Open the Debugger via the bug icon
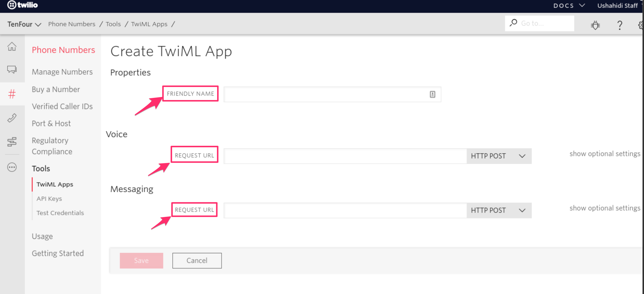Viewport: 644px width, 294px height. coord(596,25)
